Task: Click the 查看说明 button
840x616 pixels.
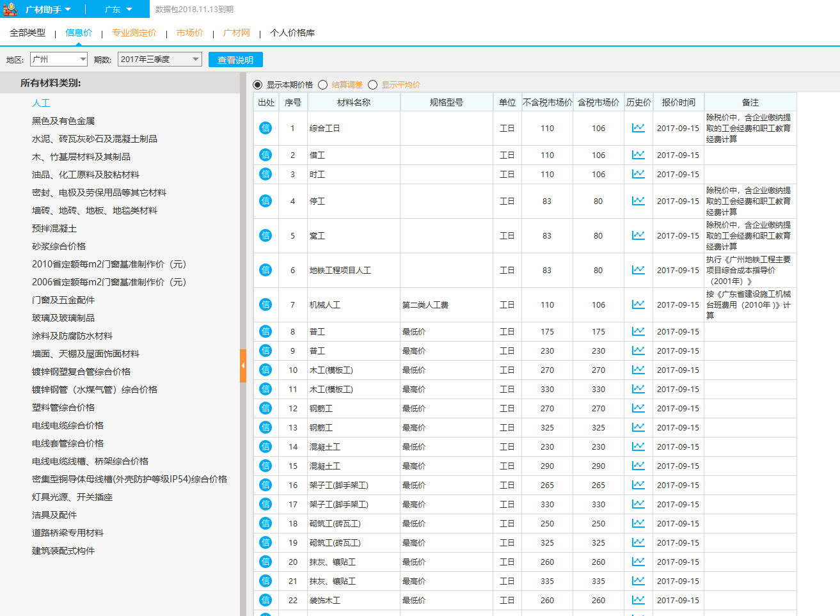Action: point(235,59)
